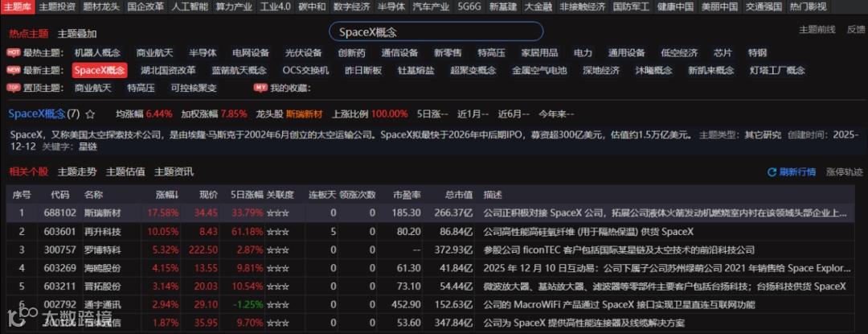Switch to 题材龙头 tab
The height and width of the screenshot is (334, 868).
(x=100, y=6)
